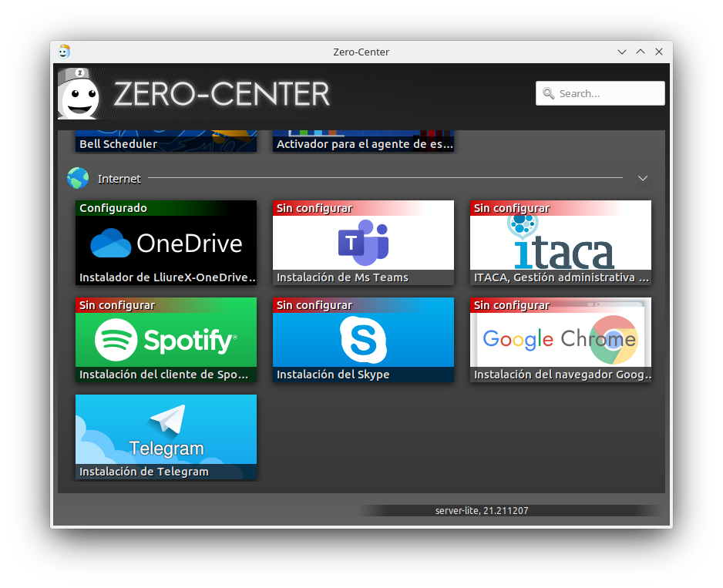Open the ITACA administrative management tile

(x=560, y=243)
